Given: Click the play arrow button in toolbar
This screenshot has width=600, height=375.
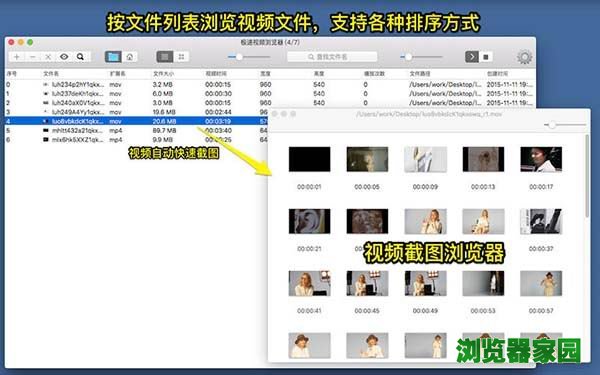Looking at the screenshot, I should [472, 57].
